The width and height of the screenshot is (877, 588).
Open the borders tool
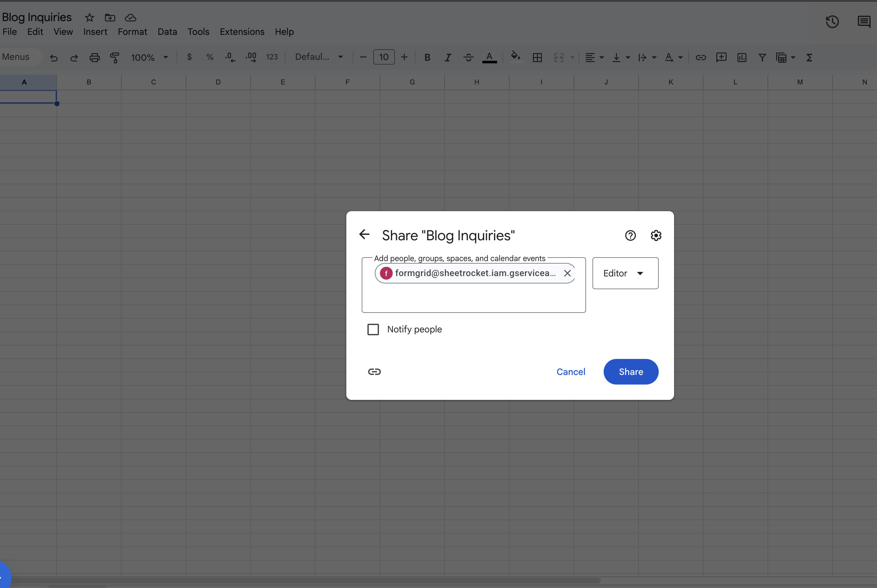[x=537, y=57]
